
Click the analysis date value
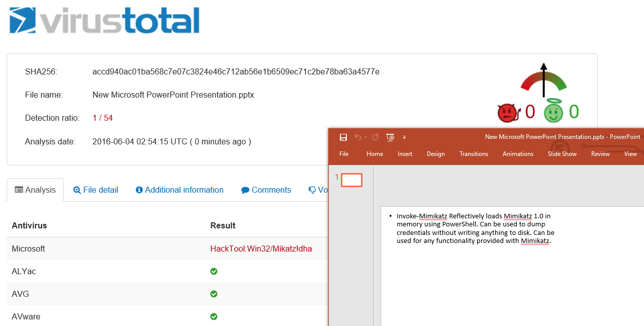171,142
